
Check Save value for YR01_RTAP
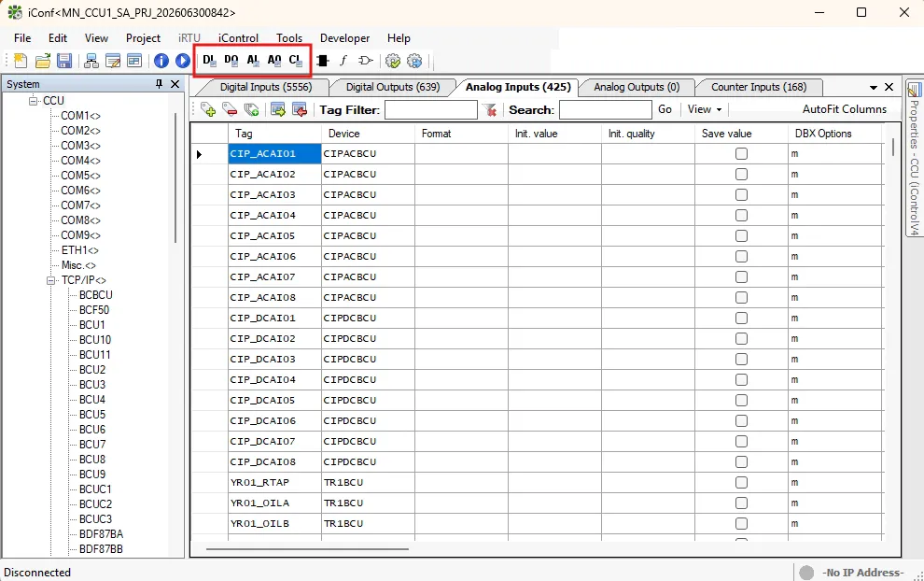[x=741, y=483]
